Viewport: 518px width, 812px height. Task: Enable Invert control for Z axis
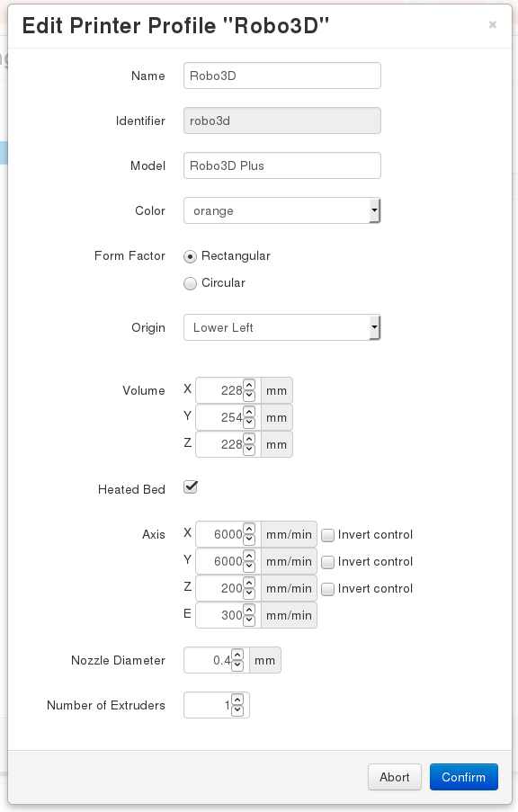pyautogui.click(x=328, y=589)
